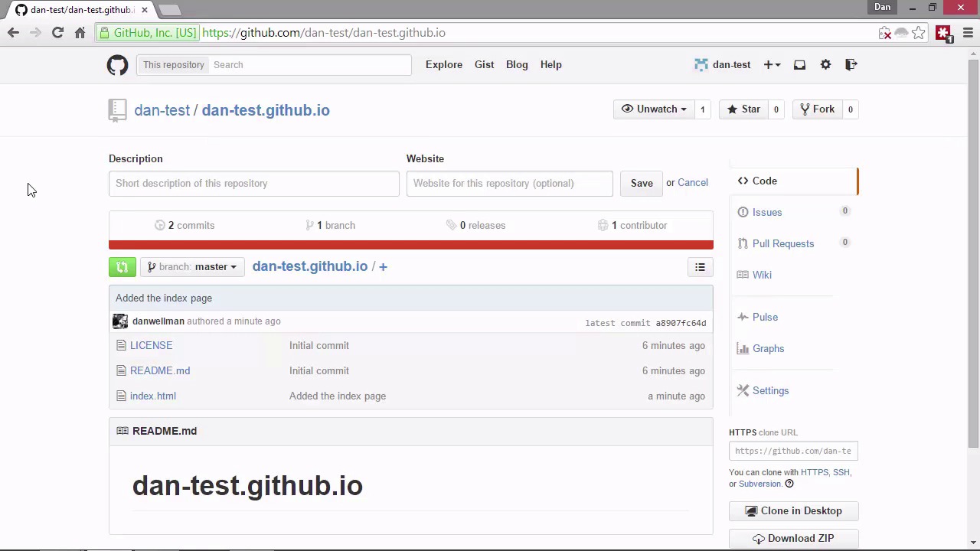Click Explore in the top navigation
980x551 pixels.
click(x=444, y=65)
